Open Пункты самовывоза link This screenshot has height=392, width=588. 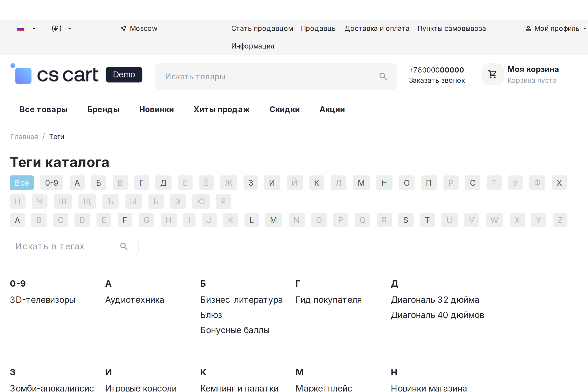pyautogui.click(x=452, y=28)
